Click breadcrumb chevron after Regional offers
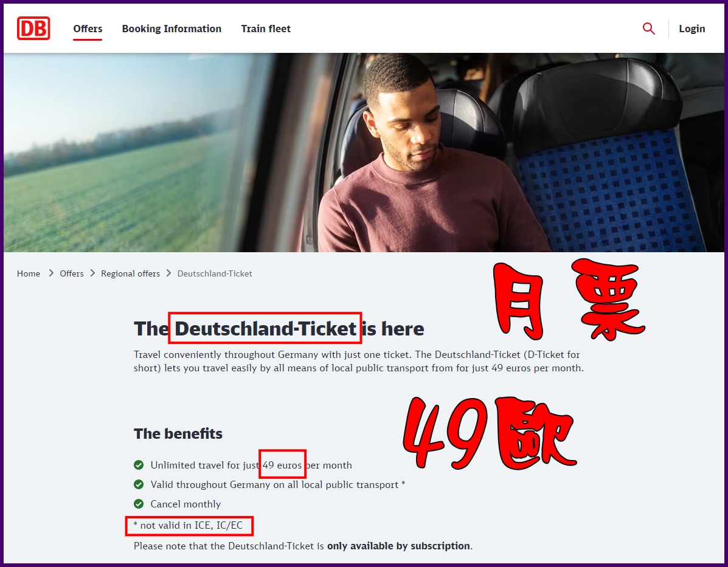Screen dimensions: 728x567 tap(168, 273)
